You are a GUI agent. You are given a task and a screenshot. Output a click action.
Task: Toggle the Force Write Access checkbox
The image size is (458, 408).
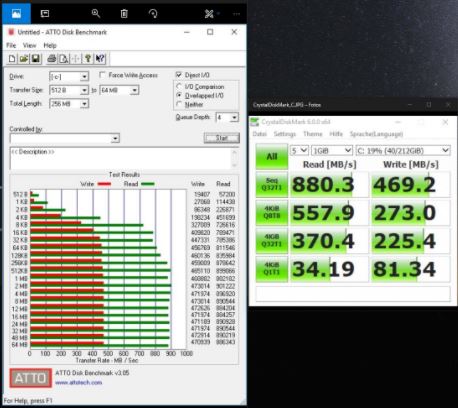102,75
